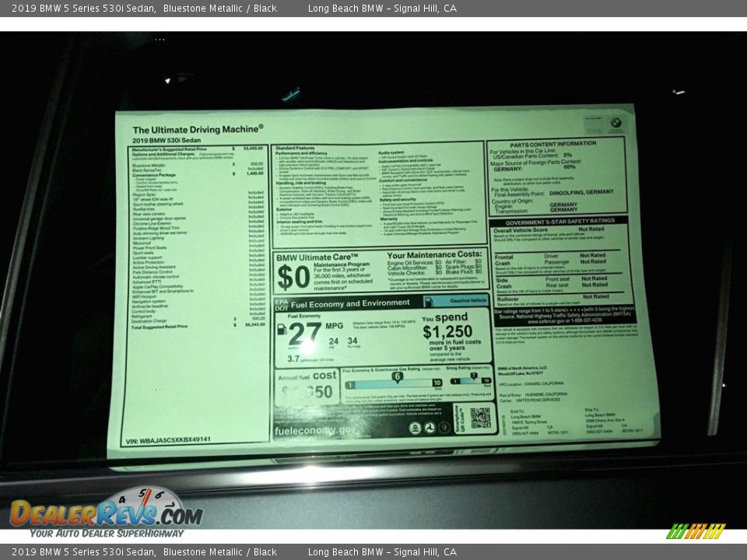747x560 pixels.
Task: Click the EPA DOT badge
Action: (280, 303)
